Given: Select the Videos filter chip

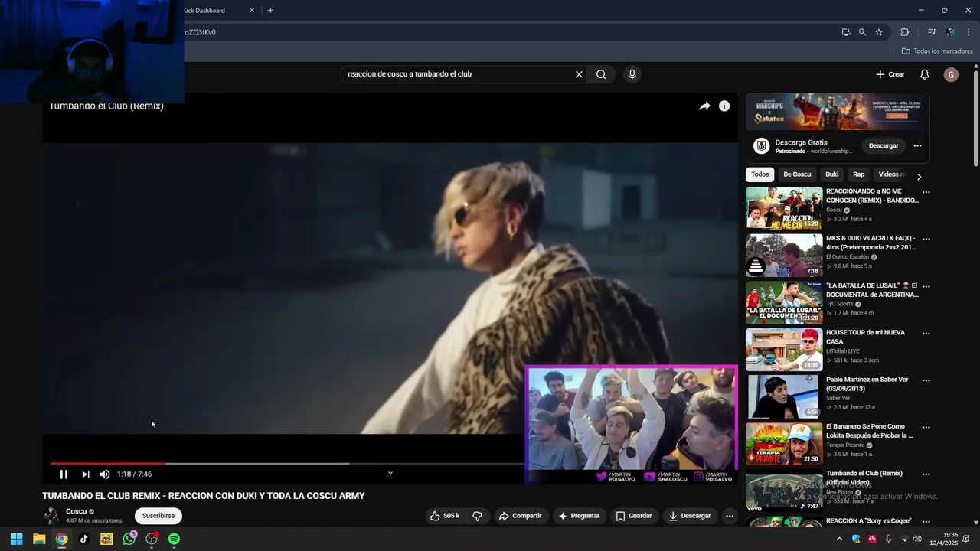Looking at the screenshot, I should 892,174.
